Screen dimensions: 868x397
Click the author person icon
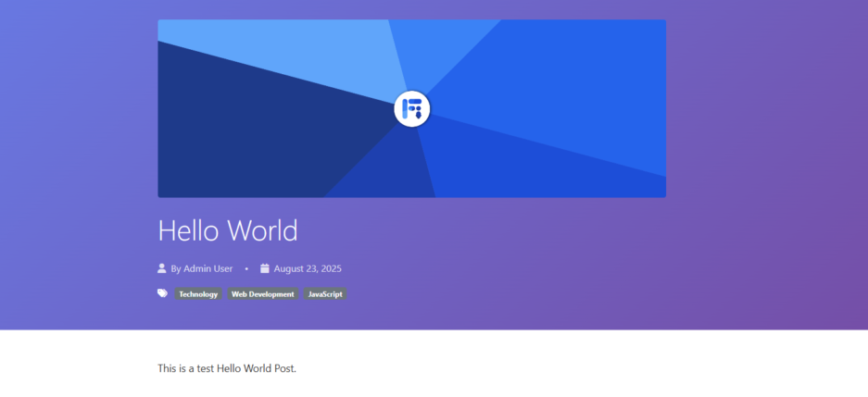click(x=162, y=268)
